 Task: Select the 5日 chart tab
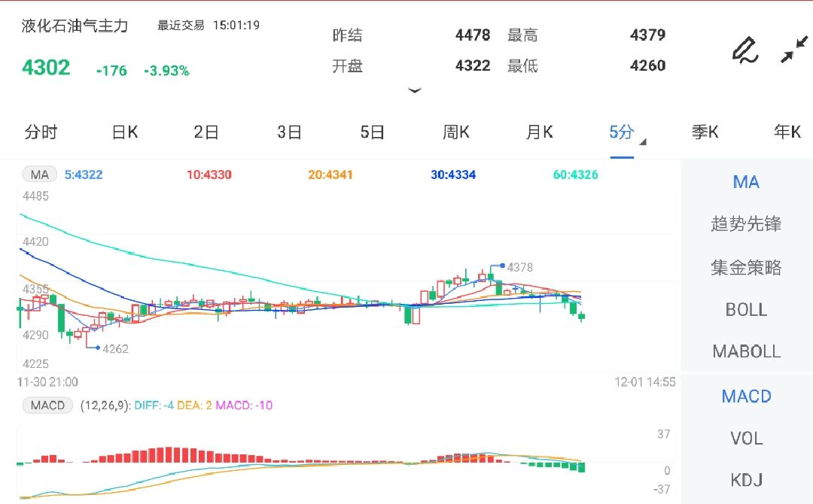tap(373, 132)
